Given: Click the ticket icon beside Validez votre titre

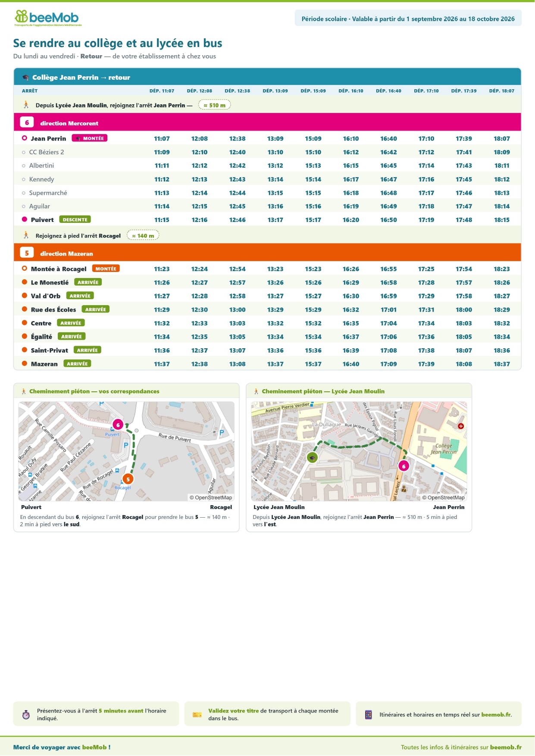Looking at the screenshot, I should point(197,715).
